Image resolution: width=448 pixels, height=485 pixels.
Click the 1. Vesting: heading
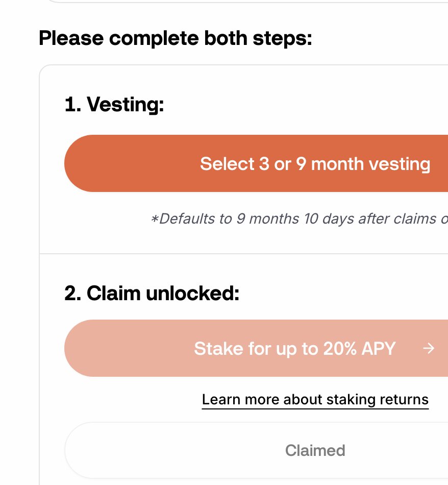point(114,104)
